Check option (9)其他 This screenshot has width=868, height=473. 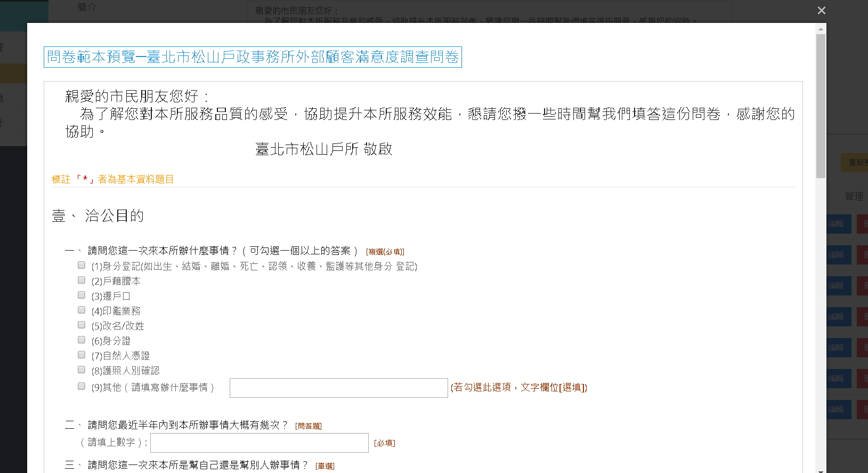click(82, 386)
